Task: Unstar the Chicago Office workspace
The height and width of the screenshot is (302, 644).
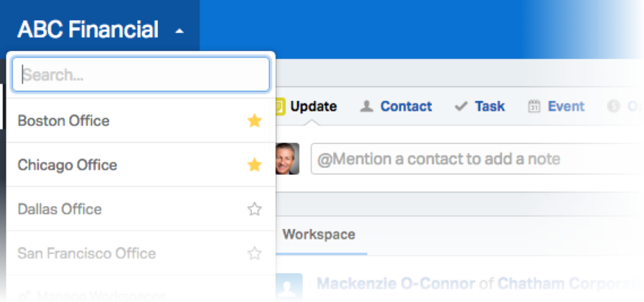Action: [x=255, y=165]
